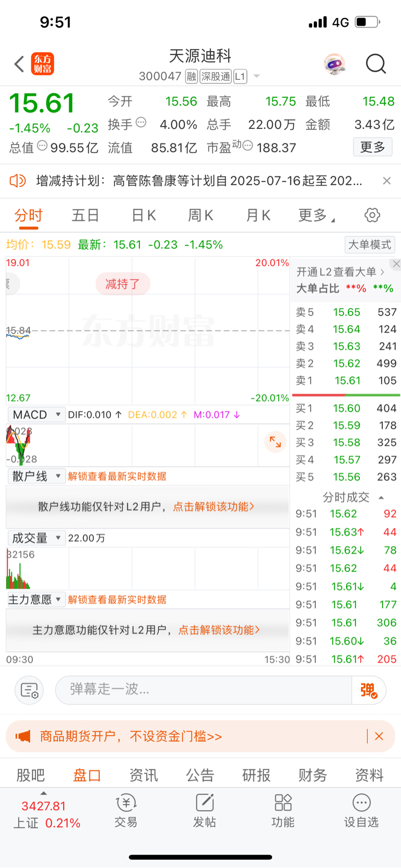Screen dimensions: 401x868
Task: Close the L2 order panel
Action: pos(396,264)
